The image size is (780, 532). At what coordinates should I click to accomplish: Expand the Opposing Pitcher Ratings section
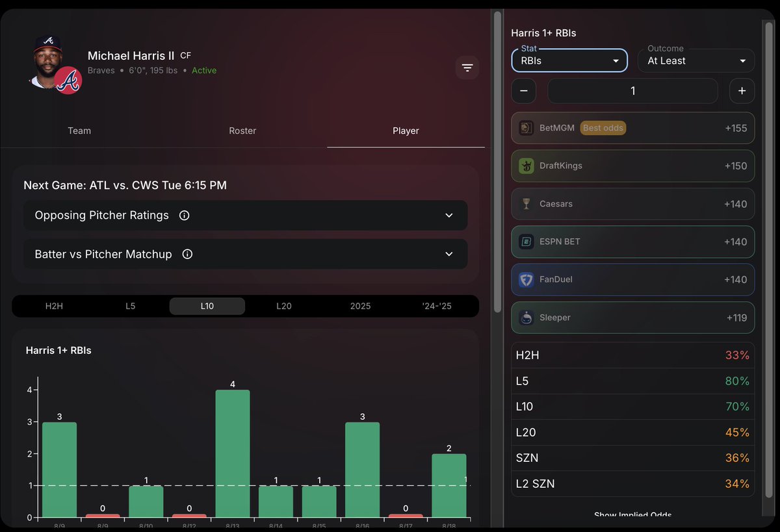[x=245, y=215]
